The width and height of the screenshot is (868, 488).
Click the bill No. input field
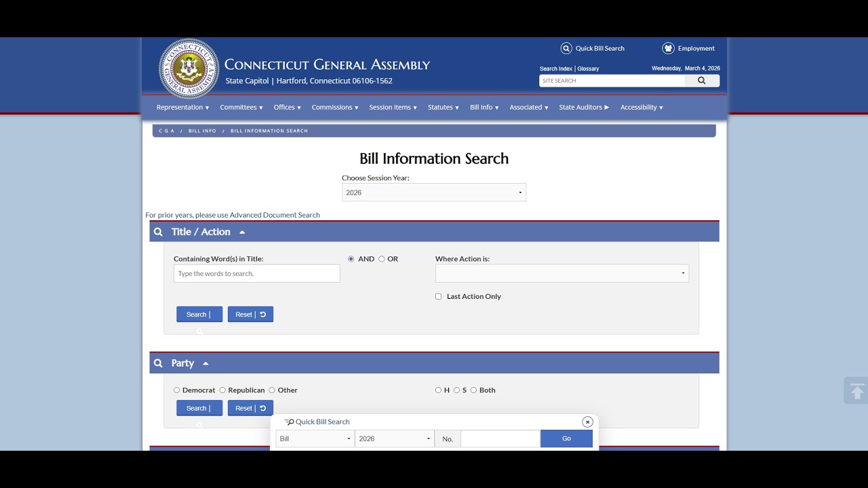(x=500, y=439)
